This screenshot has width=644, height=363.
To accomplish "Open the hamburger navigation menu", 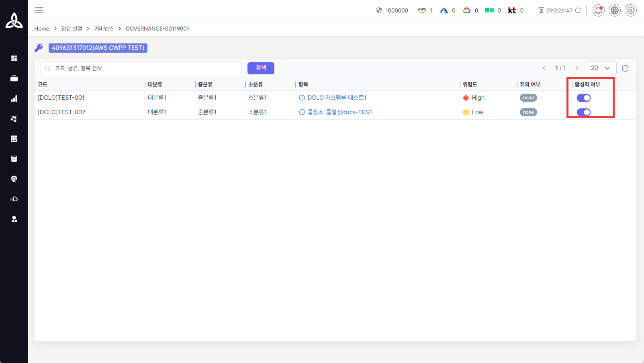I will pos(39,10).
